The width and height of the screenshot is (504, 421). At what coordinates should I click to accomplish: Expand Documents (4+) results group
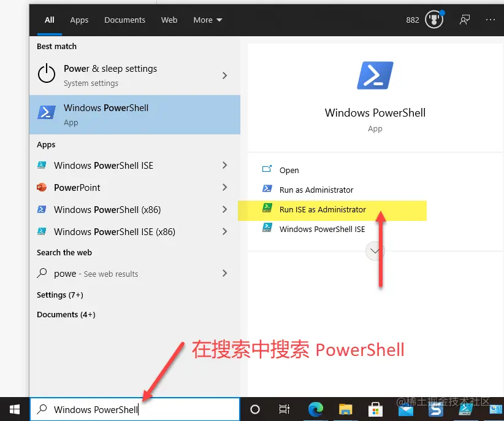[x=66, y=314]
